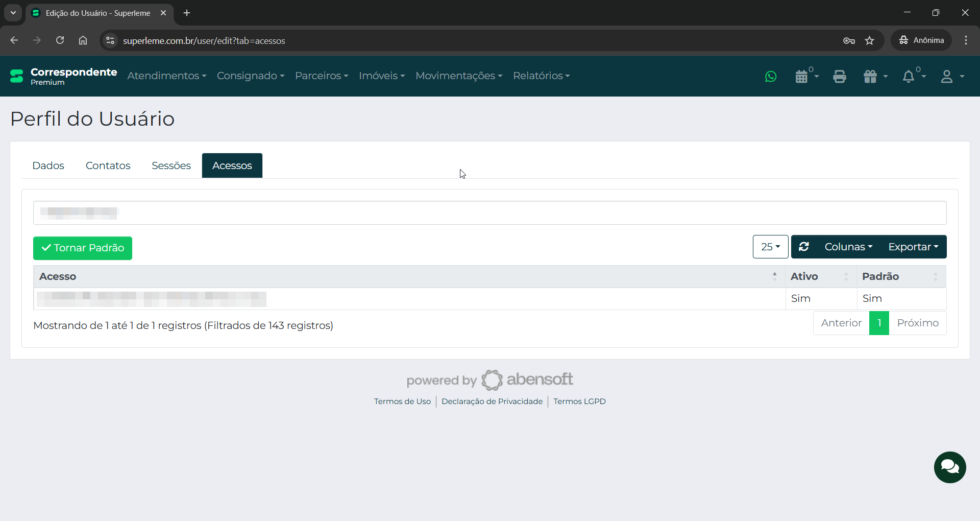Click the access search input field
Viewport: 980px width, 521px height.
pyautogui.click(x=490, y=212)
